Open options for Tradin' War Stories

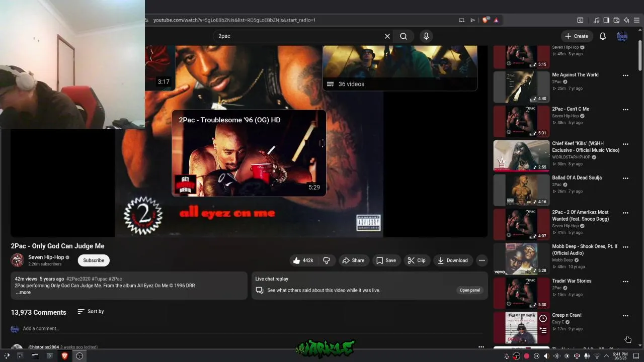tap(625, 281)
